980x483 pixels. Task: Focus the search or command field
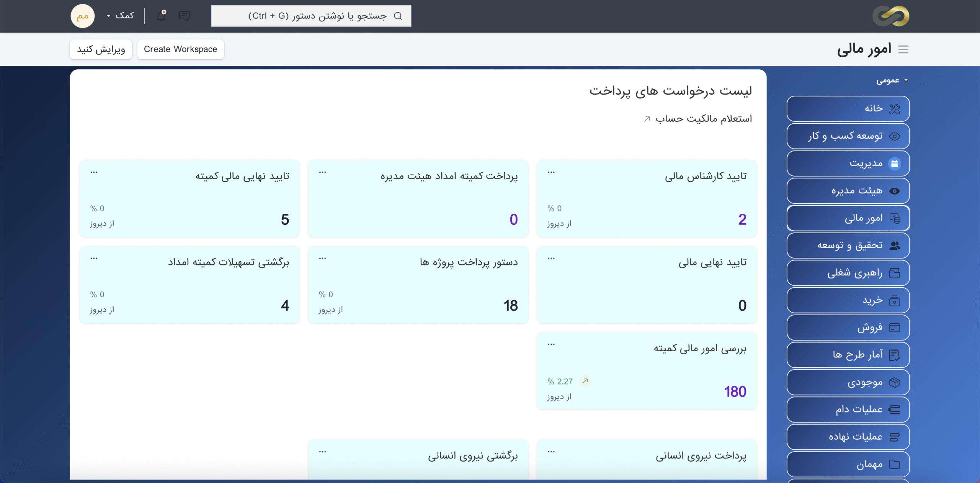(x=311, y=16)
